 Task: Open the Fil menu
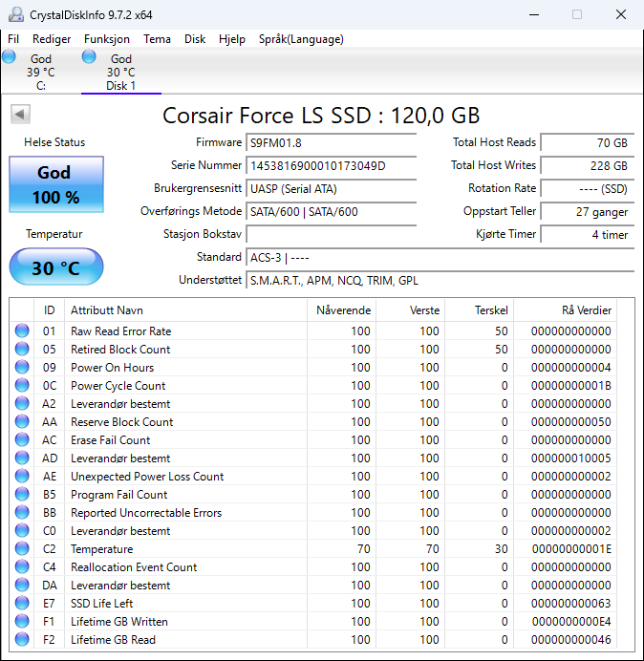[13, 39]
